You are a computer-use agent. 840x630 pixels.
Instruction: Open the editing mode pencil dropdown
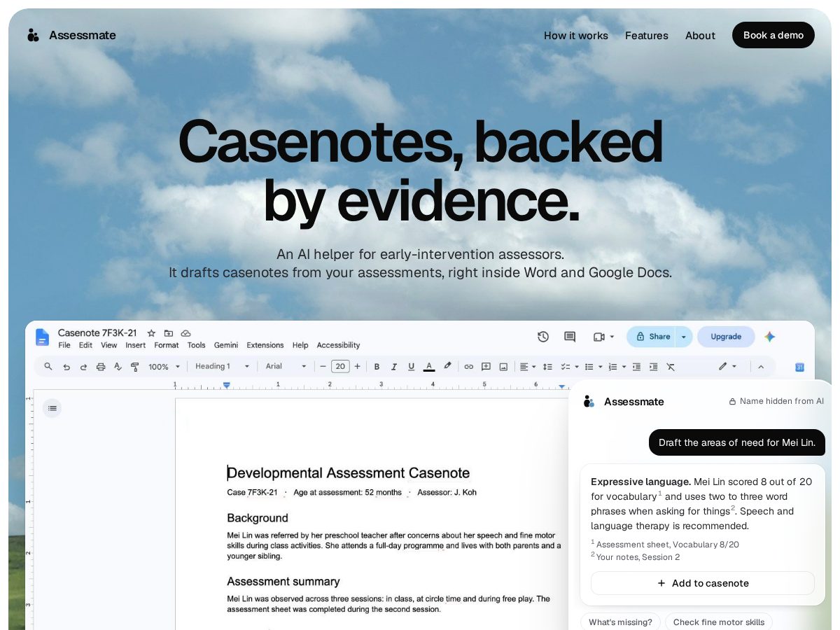pos(727,366)
